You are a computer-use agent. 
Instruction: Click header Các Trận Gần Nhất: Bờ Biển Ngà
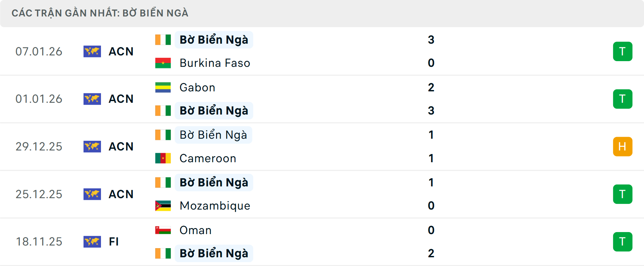point(100,13)
